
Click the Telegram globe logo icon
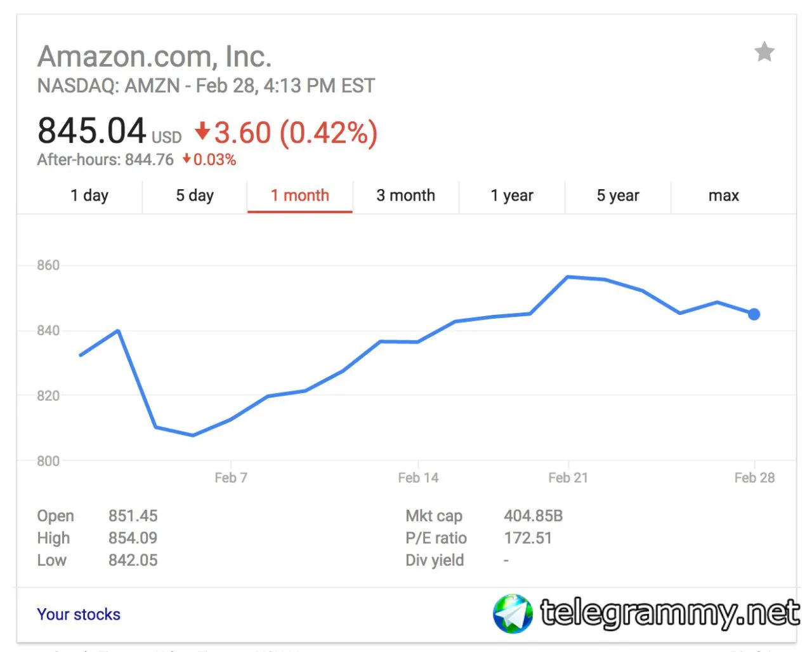click(x=513, y=613)
